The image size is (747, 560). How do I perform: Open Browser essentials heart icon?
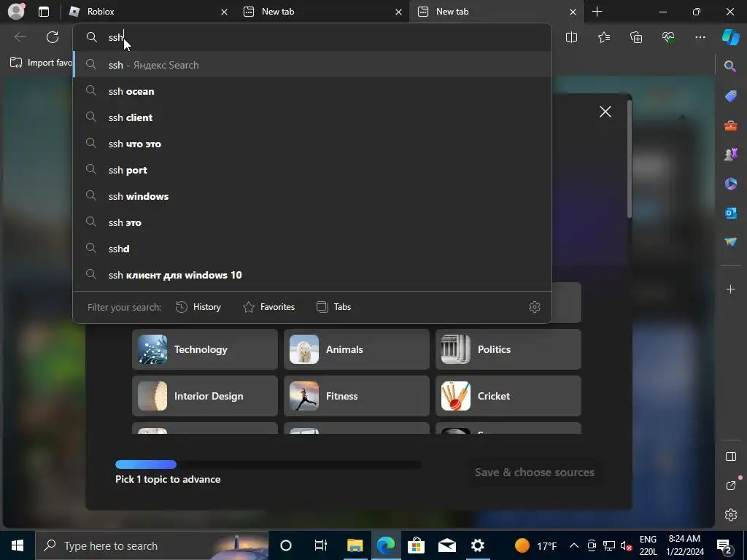point(668,37)
